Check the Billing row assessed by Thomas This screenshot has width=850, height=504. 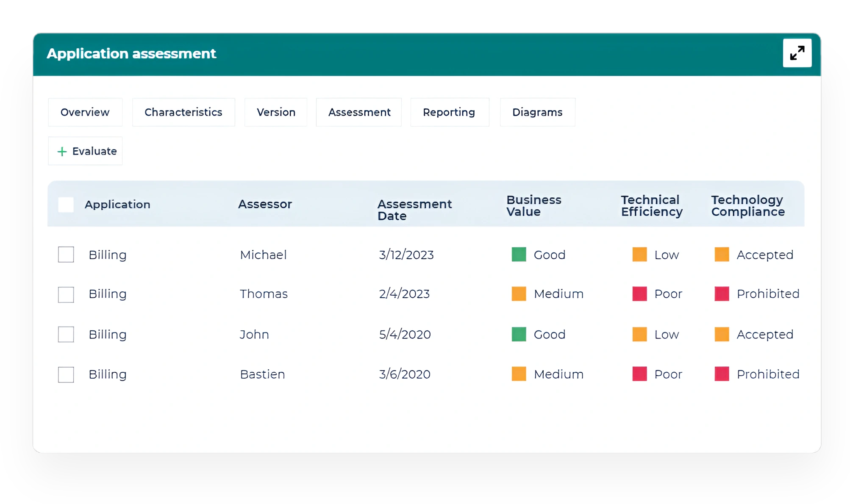point(66,294)
